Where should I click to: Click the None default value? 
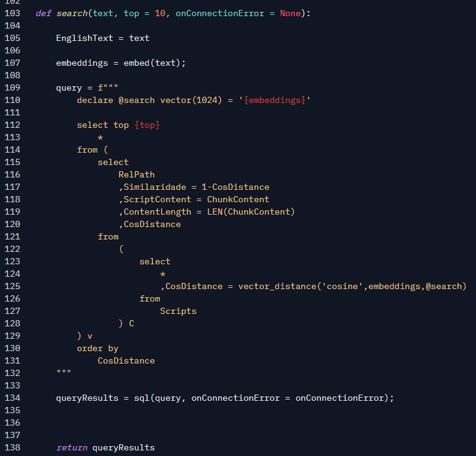point(290,14)
